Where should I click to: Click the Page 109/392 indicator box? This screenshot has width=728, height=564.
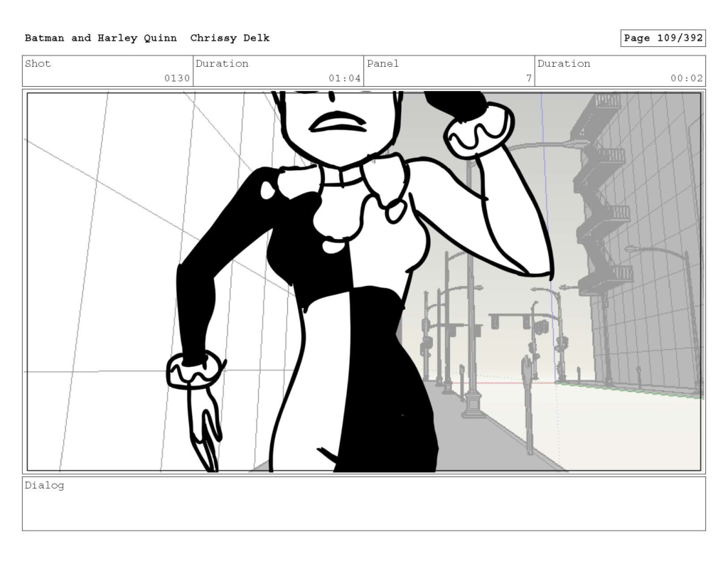click(663, 38)
